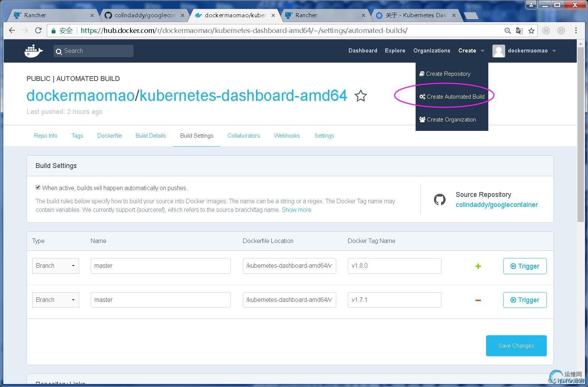Open the Tags tab
The image size is (588, 387).
[x=77, y=136]
